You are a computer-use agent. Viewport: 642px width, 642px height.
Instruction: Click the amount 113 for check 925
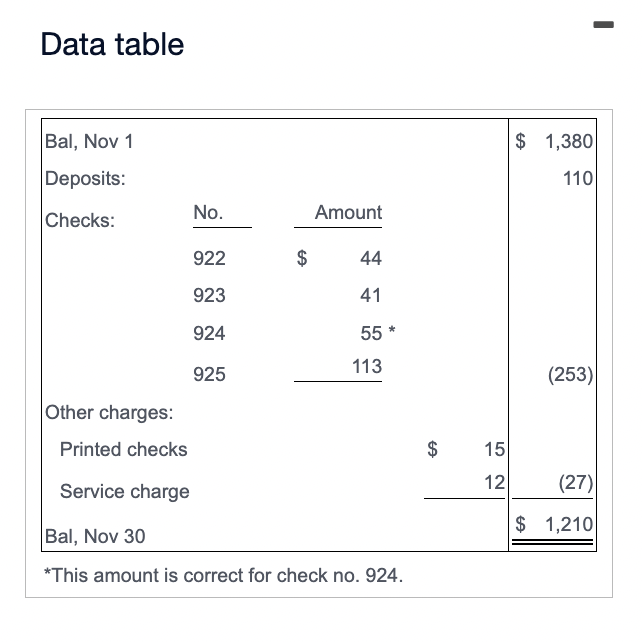click(x=367, y=366)
